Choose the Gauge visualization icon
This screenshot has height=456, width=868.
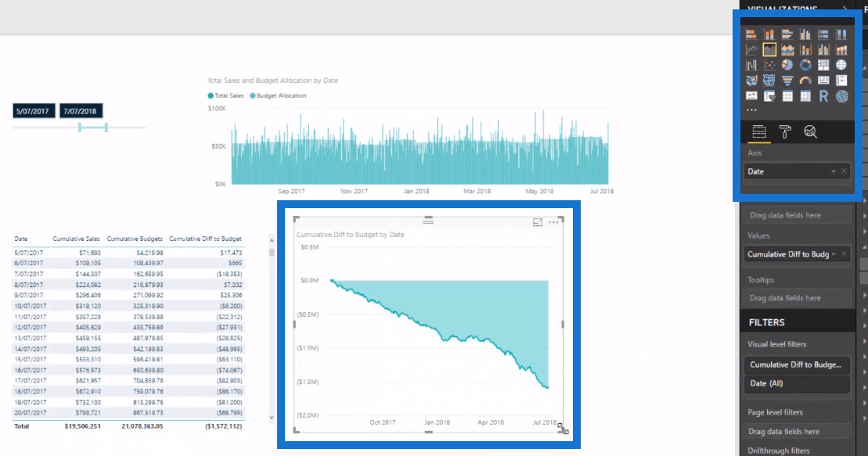pos(805,81)
